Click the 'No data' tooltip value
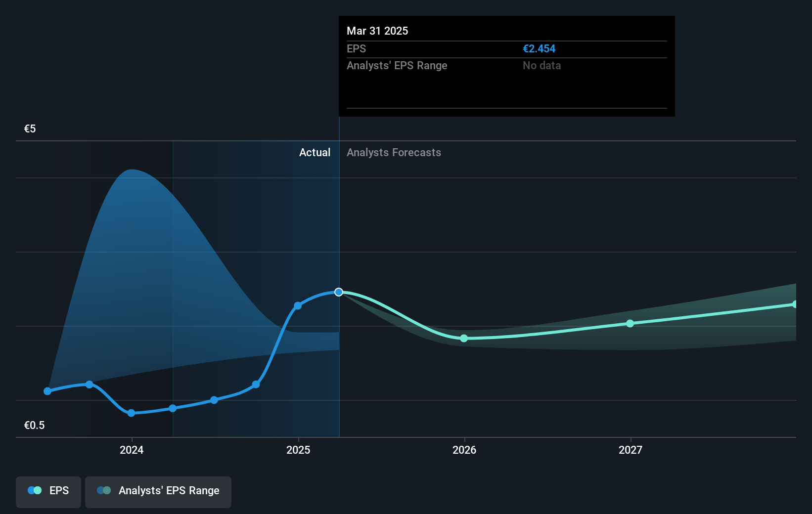The height and width of the screenshot is (514, 812). pyautogui.click(x=542, y=65)
